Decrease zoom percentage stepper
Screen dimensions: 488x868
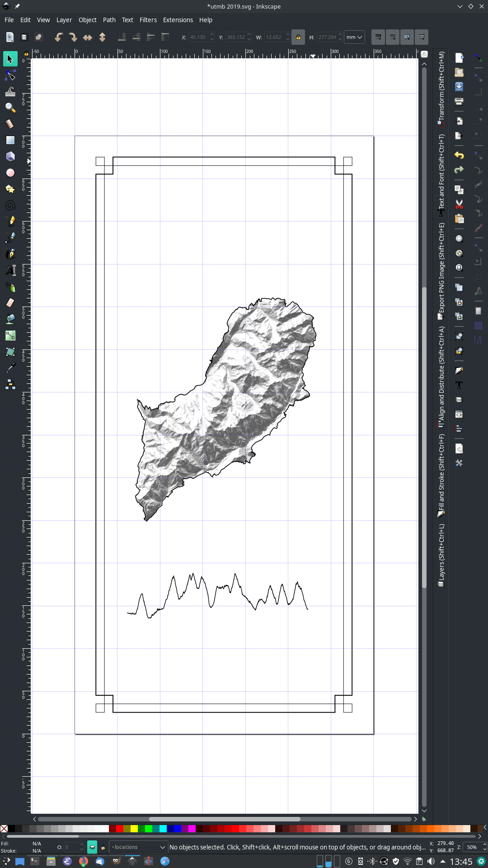(484, 850)
